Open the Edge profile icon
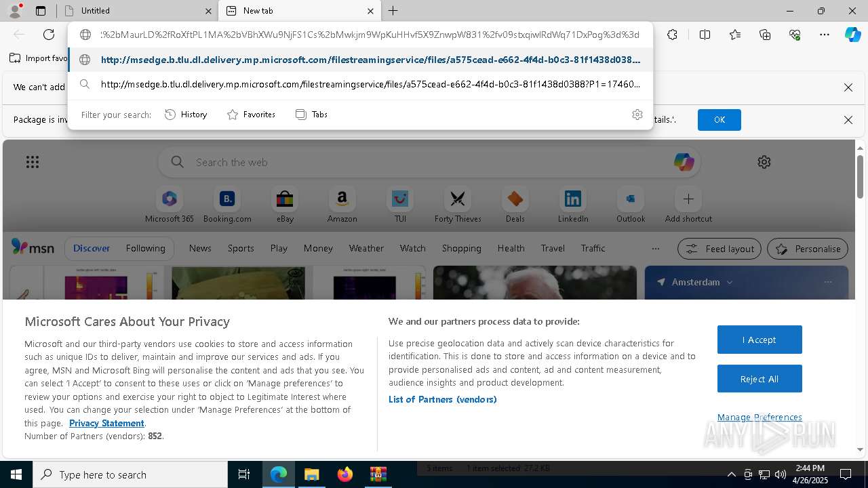 15,11
